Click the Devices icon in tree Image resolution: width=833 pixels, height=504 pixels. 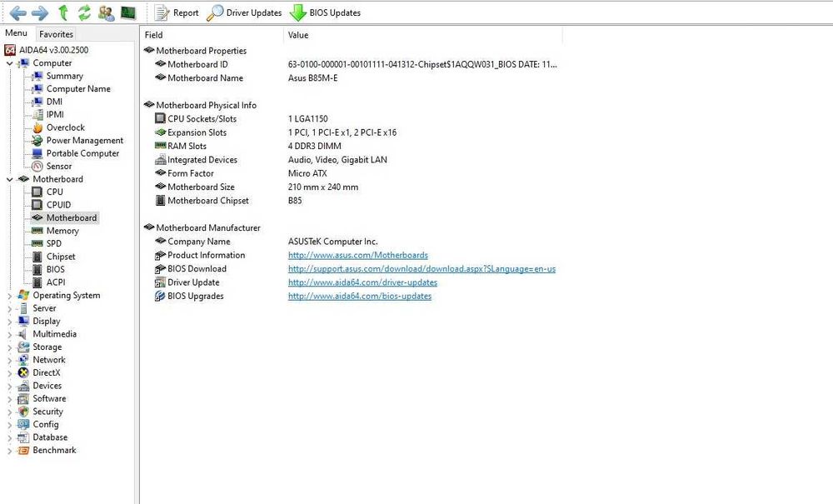pos(23,386)
